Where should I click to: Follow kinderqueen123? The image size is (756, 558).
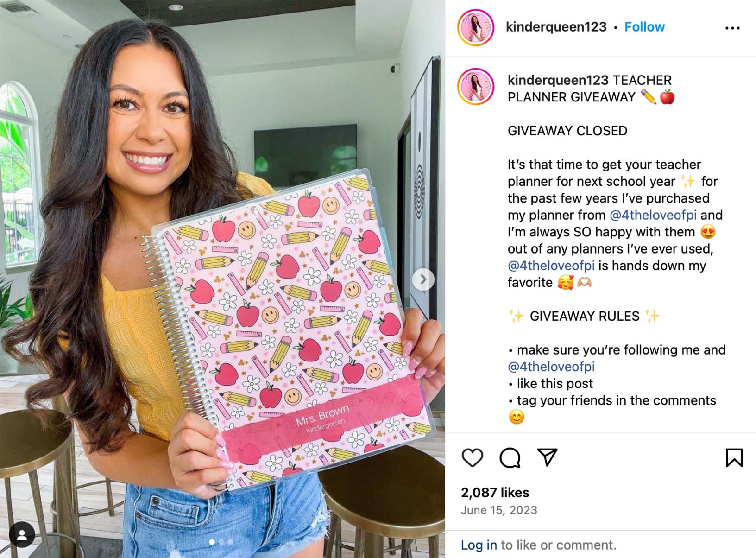(644, 27)
